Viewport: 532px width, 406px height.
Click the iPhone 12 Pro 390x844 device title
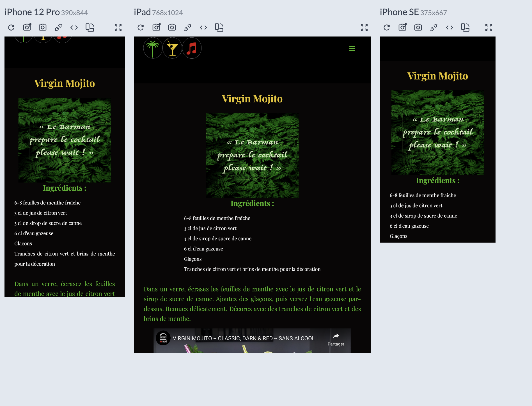pos(46,12)
